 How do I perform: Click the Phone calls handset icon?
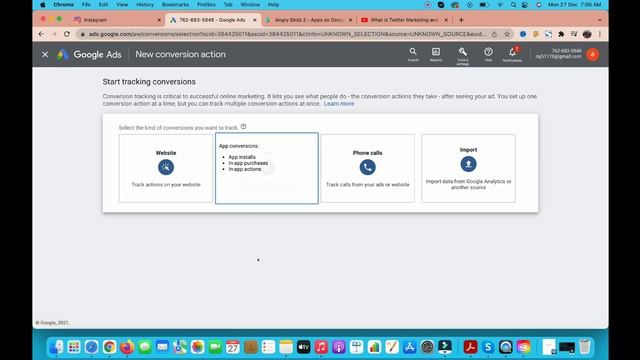point(367,167)
